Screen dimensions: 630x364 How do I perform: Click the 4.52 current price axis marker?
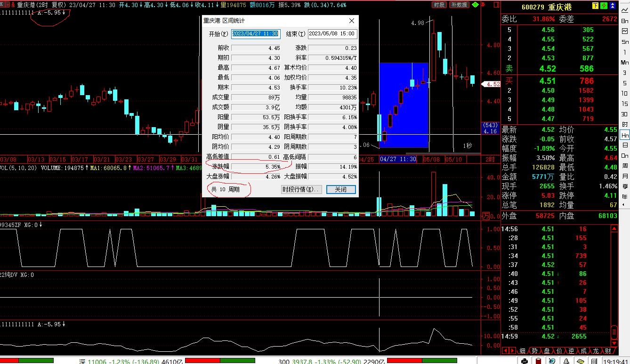pos(492,84)
